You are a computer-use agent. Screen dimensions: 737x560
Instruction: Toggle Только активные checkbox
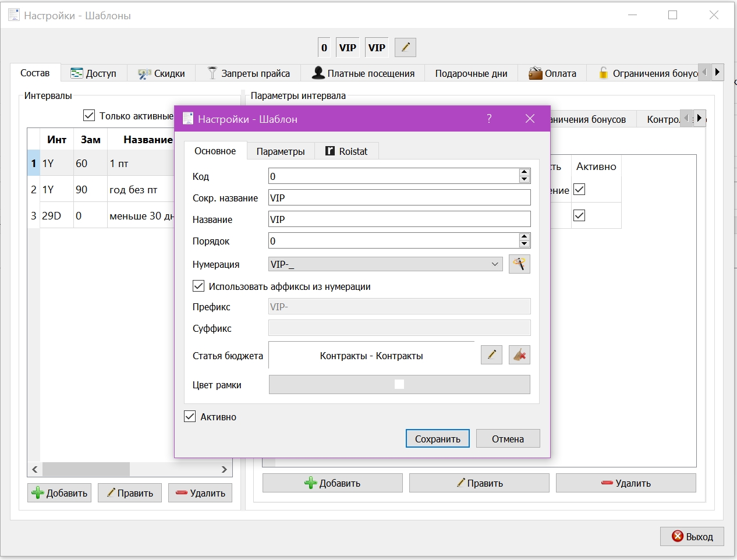coord(89,115)
